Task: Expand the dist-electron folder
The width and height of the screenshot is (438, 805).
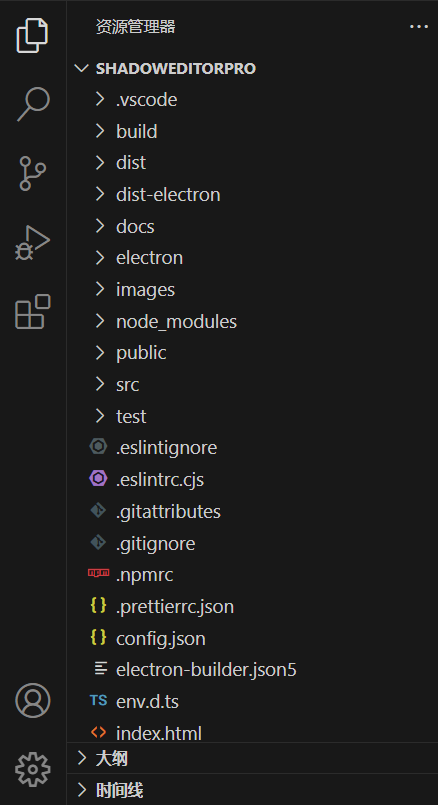Action: point(252,195)
